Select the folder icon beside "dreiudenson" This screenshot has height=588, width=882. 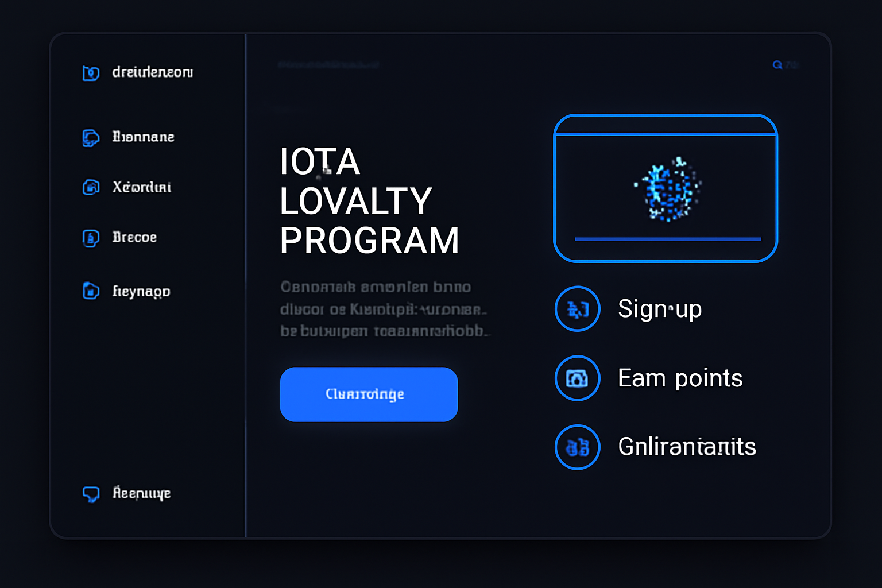tap(90, 73)
